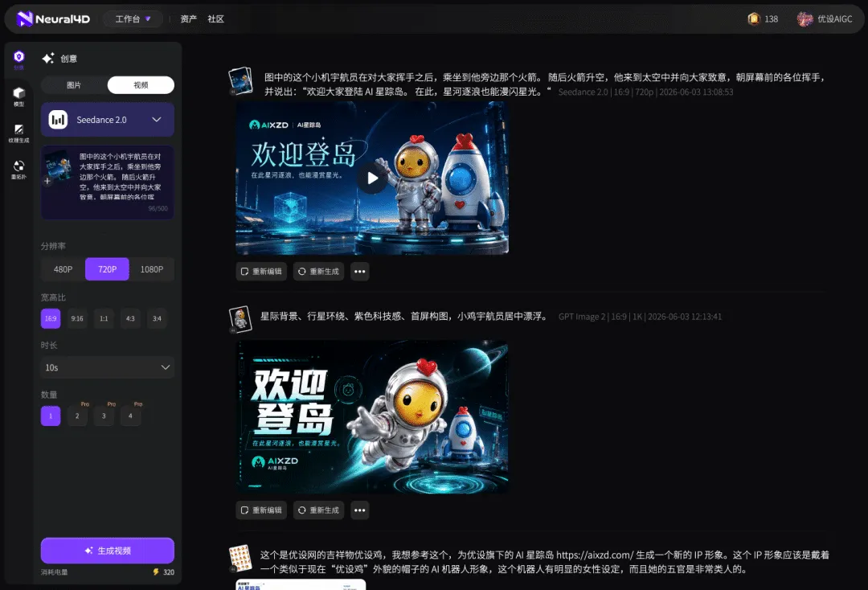Image resolution: width=868 pixels, height=590 pixels.
Task: Choose 16:9 aspect ratio
Action: (51, 318)
